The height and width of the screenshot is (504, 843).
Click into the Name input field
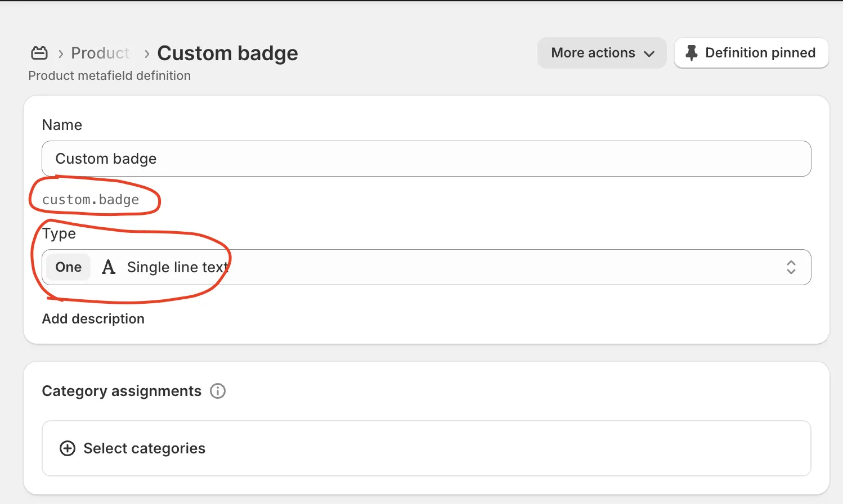tap(426, 159)
